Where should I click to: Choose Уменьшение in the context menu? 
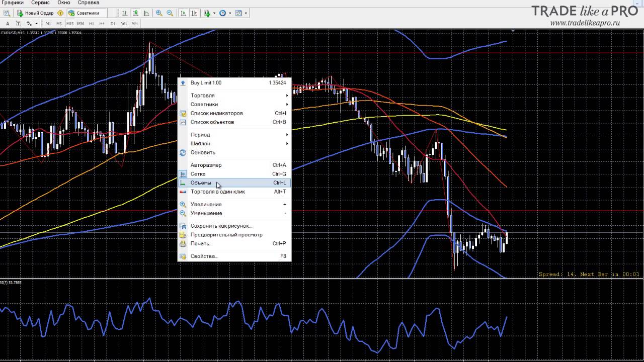[x=234, y=213]
